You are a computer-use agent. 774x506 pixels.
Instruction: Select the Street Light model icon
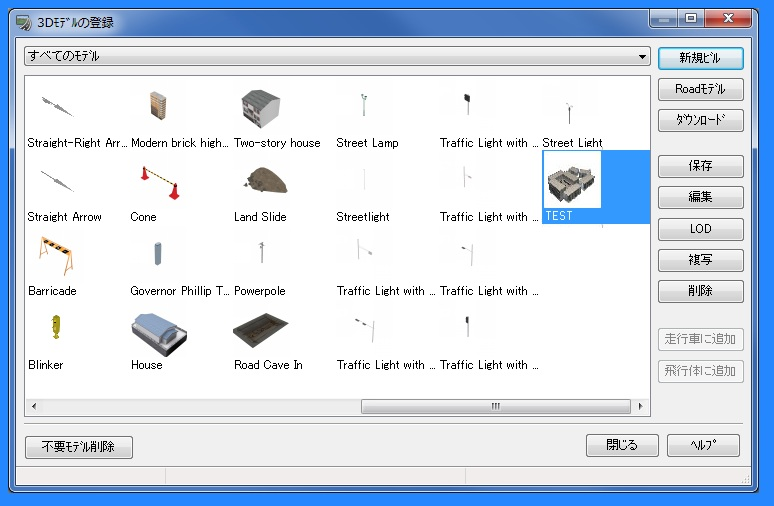[569, 113]
